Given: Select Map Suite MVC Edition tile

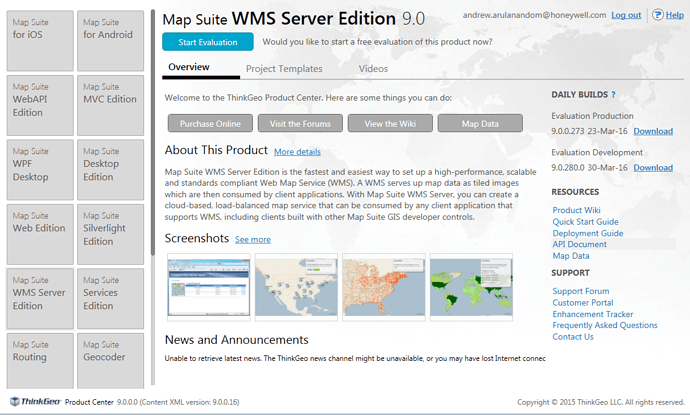Looking at the screenshot, I should click(x=110, y=105).
